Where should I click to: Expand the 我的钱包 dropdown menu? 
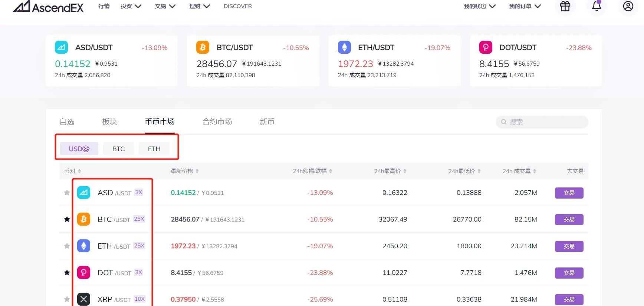point(479,6)
